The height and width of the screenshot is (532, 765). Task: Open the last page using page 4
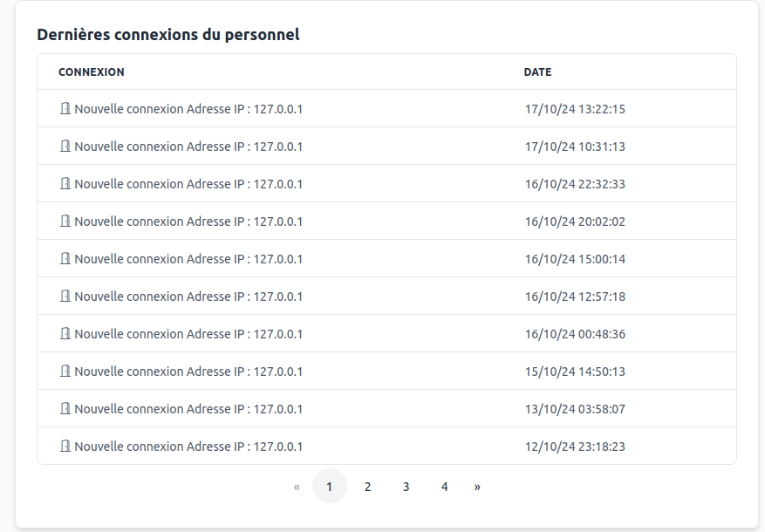(444, 486)
